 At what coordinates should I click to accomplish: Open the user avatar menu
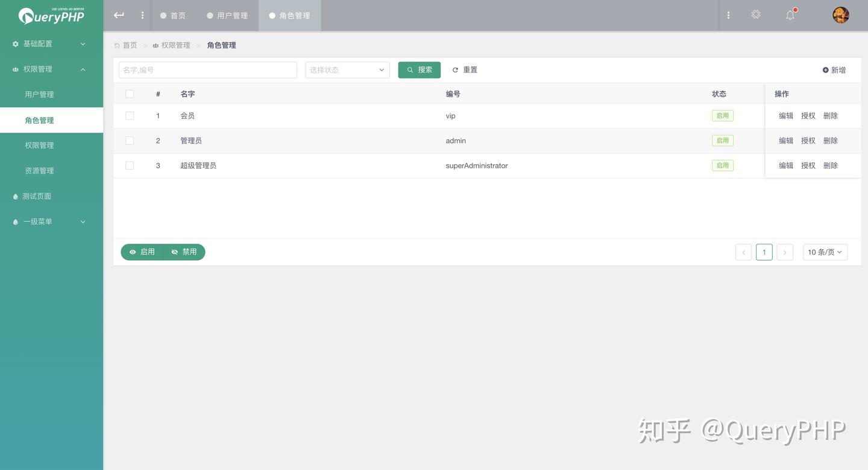click(x=841, y=15)
